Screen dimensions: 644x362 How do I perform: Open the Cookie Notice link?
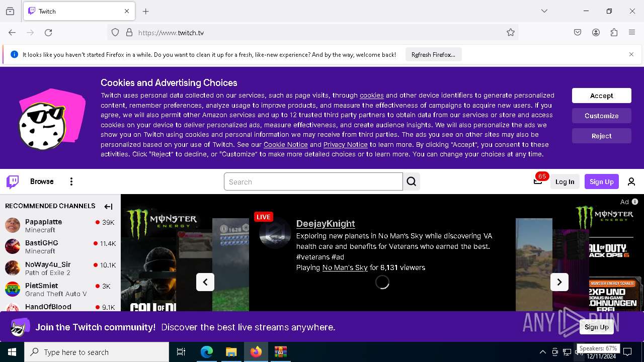point(286,145)
